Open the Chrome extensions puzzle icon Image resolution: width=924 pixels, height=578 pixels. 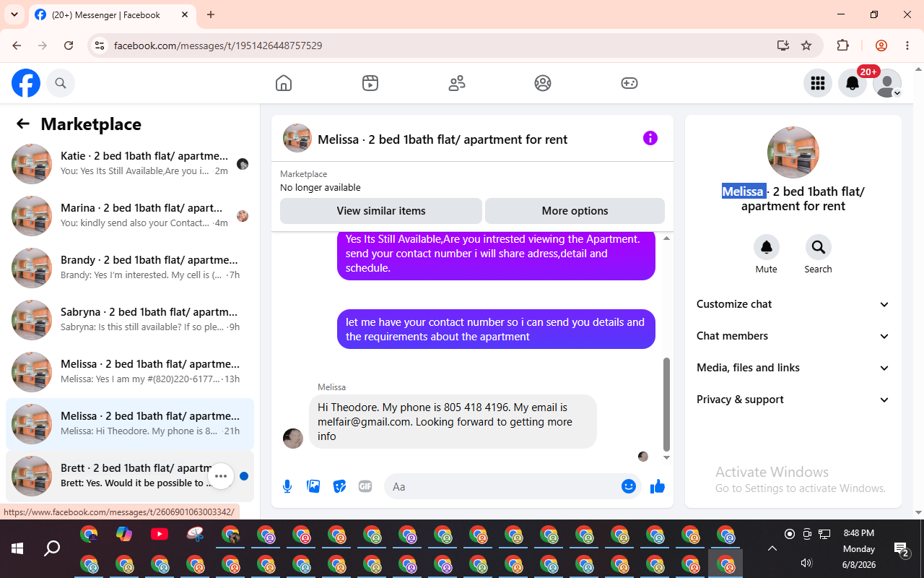click(x=842, y=46)
